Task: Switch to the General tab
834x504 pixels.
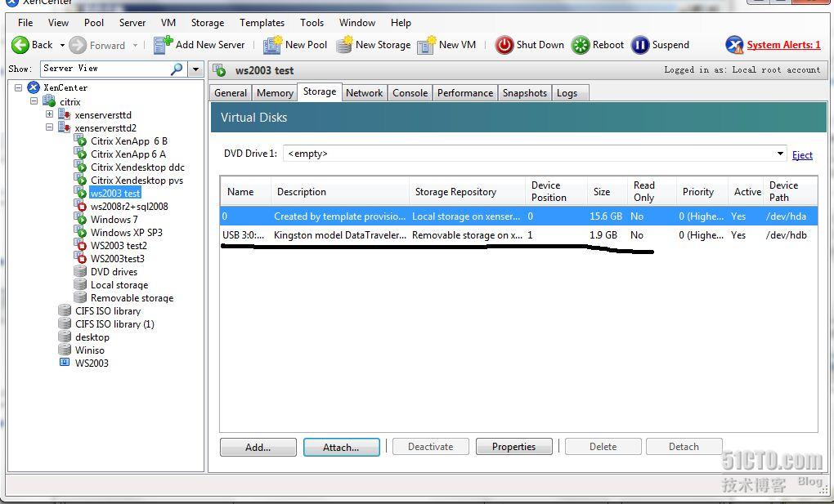Action: pos(231,93)
